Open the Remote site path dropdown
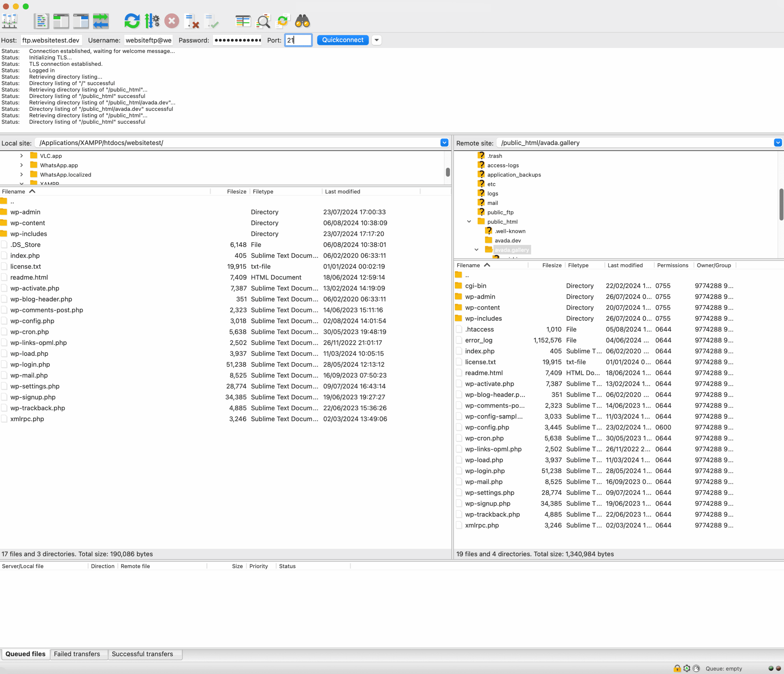Screen dimensions: 784x674 click(x=778, y=143)
